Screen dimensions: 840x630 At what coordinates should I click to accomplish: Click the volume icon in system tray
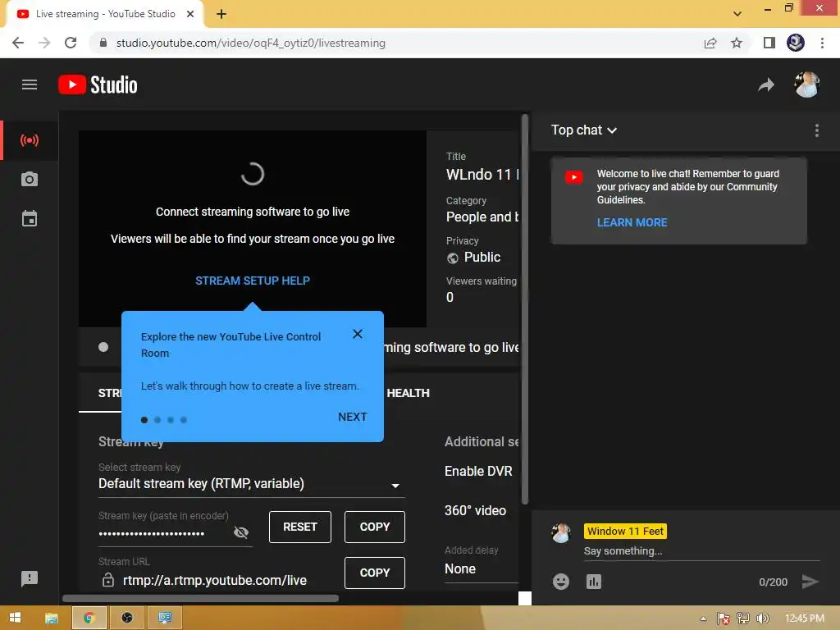pos(762,619)
